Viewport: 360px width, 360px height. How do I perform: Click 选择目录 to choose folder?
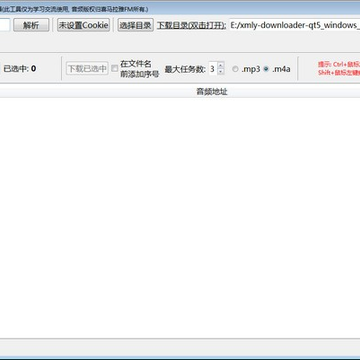point(135,25)
